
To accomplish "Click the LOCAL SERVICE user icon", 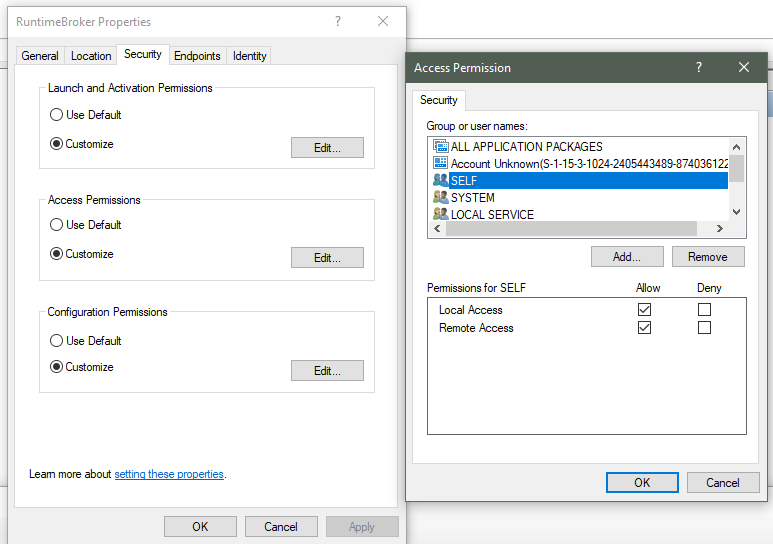I will 440,214.
